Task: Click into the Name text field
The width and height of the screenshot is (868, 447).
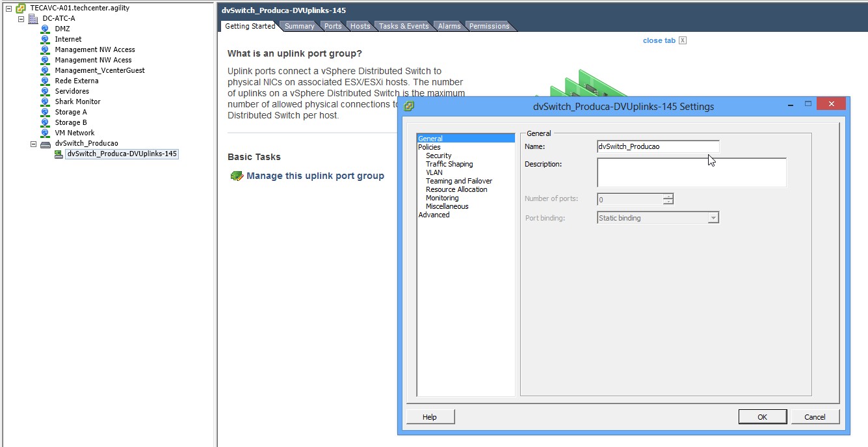Action: 657,146
